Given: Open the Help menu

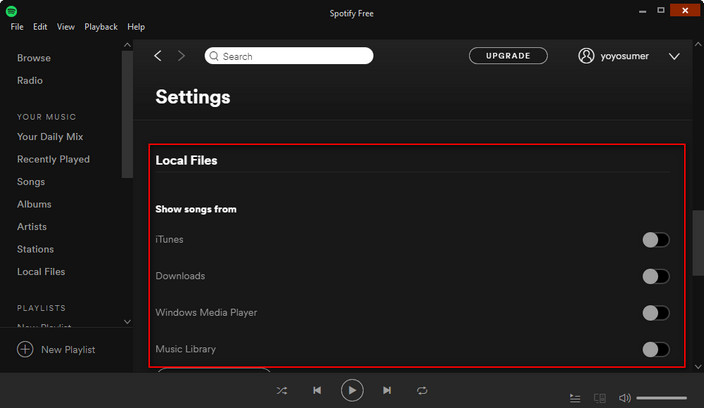Looking at the screenshot, I should coord(136,27).
